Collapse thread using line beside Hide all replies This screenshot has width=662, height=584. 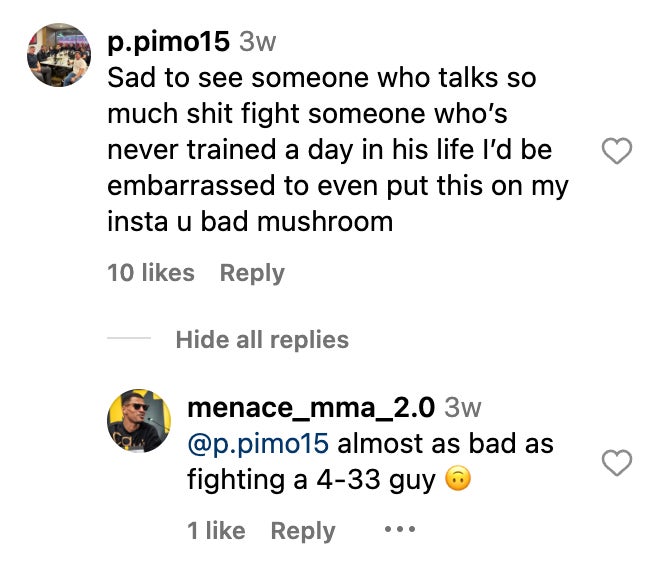coord(128,340)
